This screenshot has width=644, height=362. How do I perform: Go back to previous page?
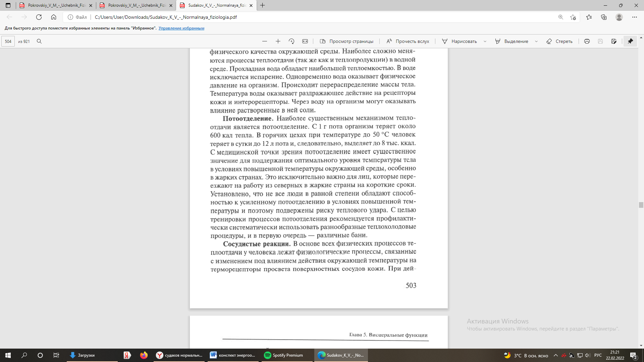click(x=9, y=17)
